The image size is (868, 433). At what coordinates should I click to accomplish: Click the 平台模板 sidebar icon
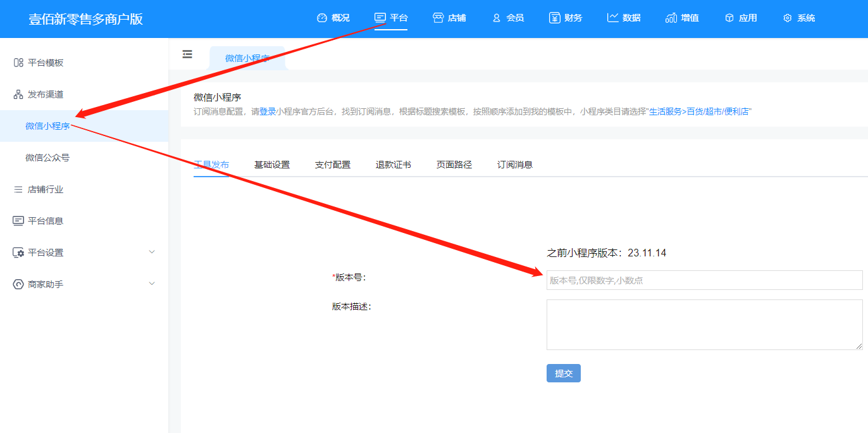[x=18, y=63]
